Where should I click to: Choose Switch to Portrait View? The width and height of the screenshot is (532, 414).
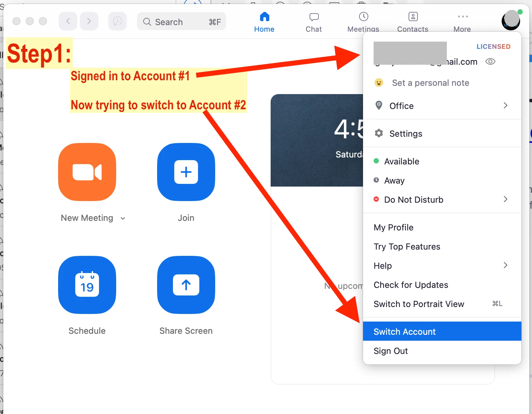click(442, 304)
